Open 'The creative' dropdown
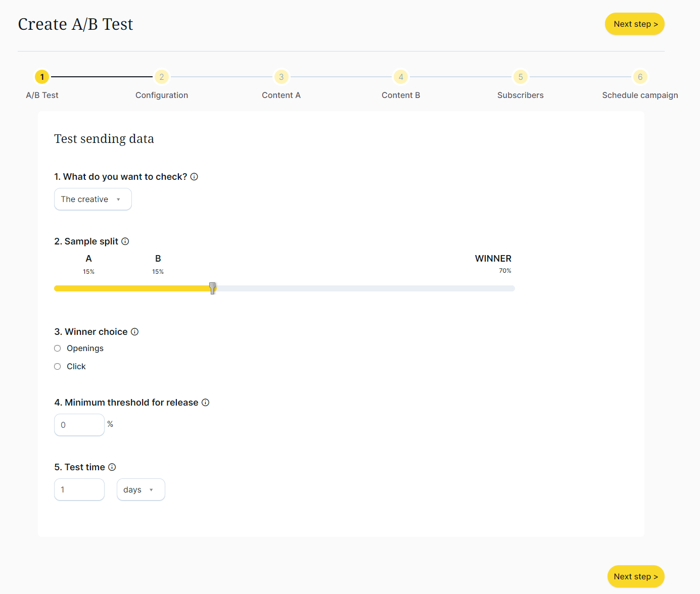 coord(93,200)
